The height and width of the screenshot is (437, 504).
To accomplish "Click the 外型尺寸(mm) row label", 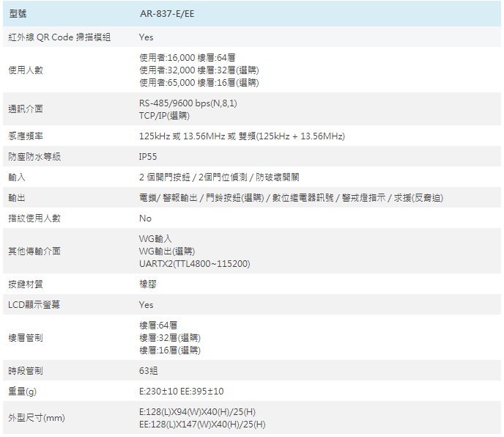I will tap(37, 419).
